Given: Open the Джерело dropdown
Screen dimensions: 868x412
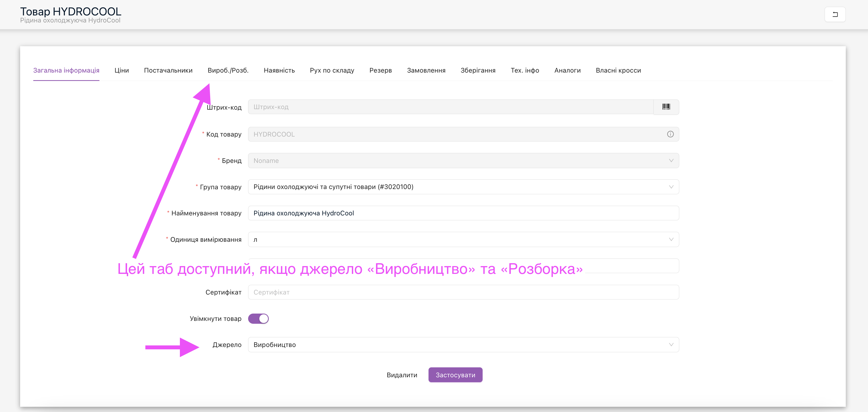Looking at the screenshot, I should [463, 345].
